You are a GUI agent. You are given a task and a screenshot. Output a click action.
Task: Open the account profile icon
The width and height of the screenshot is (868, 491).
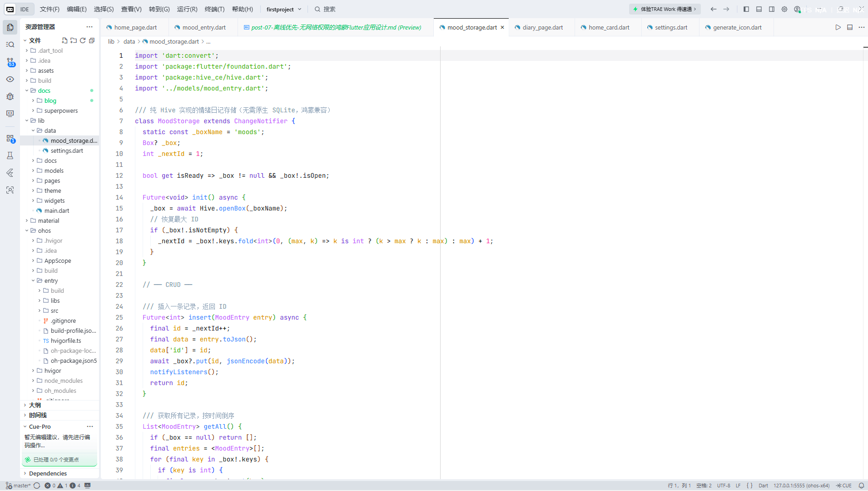(x=797, y=9)
